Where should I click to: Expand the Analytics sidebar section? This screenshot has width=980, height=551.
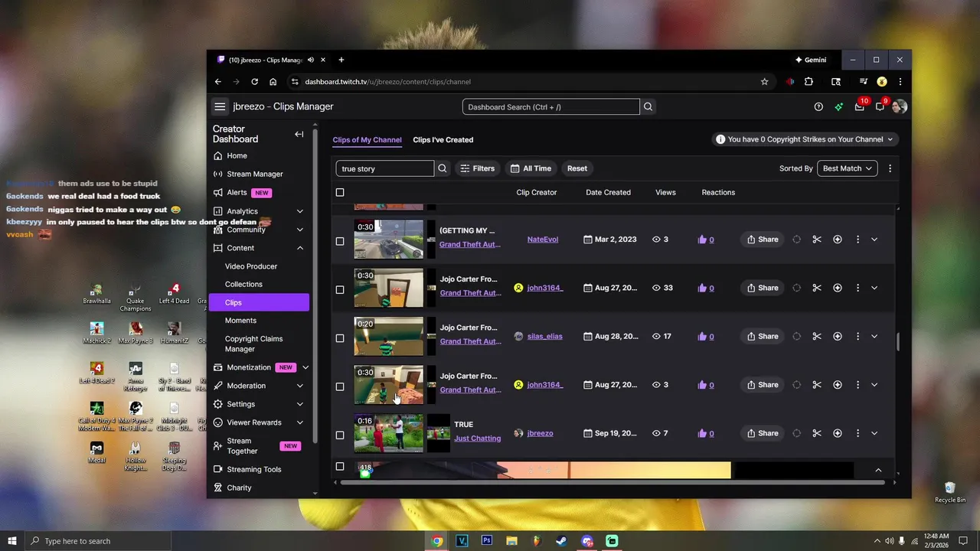(300, 211)
